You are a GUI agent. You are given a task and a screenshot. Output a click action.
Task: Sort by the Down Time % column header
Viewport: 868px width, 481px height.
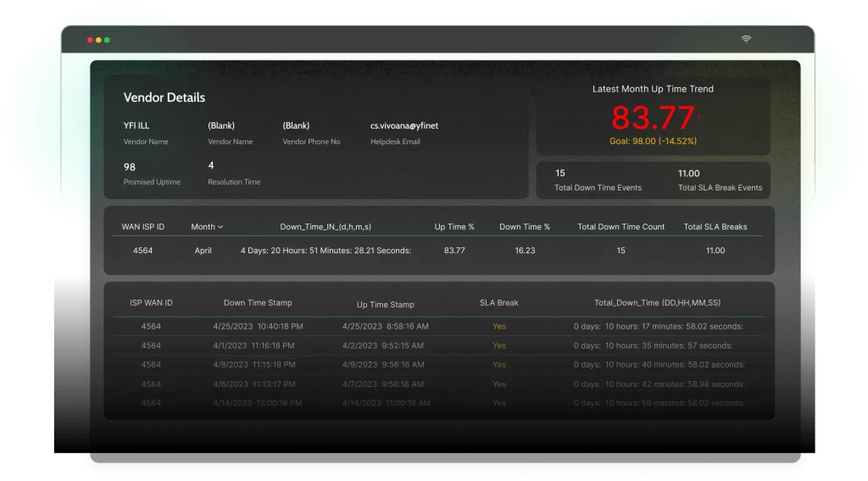(525, 227)
